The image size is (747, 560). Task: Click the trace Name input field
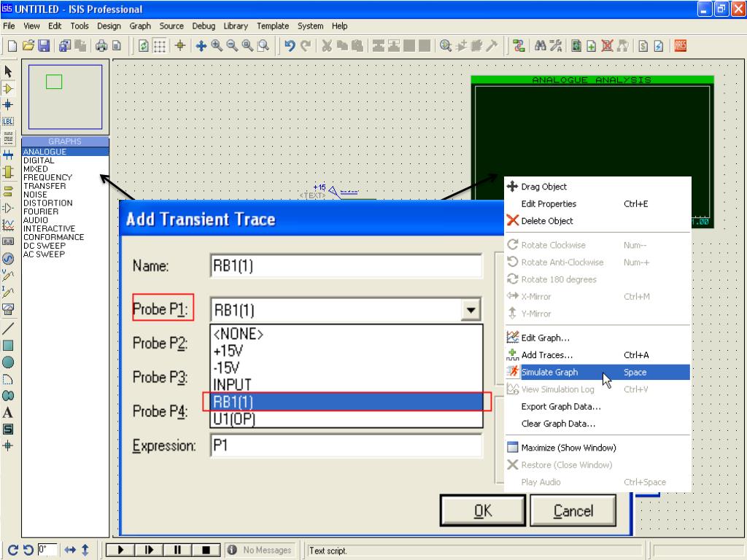[x=347, y=265]
